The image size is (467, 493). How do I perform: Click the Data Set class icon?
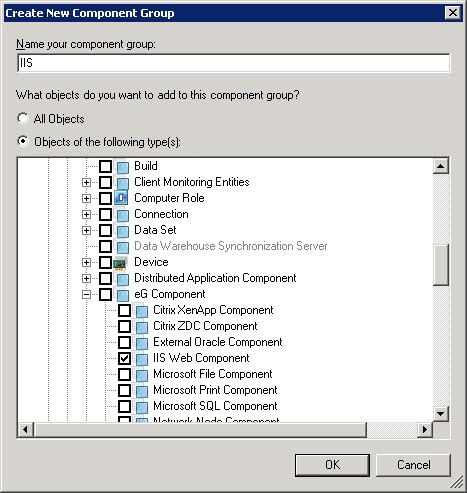tap(122, 230)
